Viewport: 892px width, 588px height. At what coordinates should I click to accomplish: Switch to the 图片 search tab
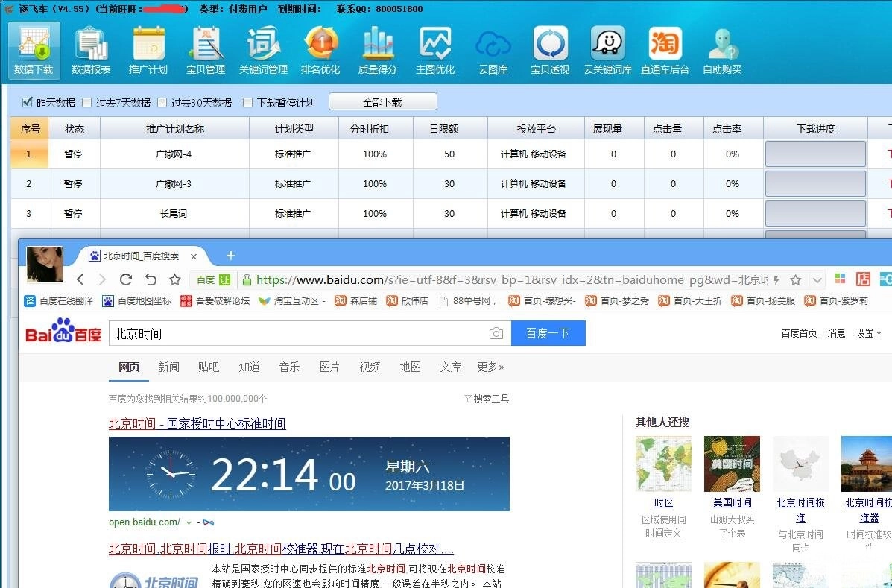click(329, 367)
